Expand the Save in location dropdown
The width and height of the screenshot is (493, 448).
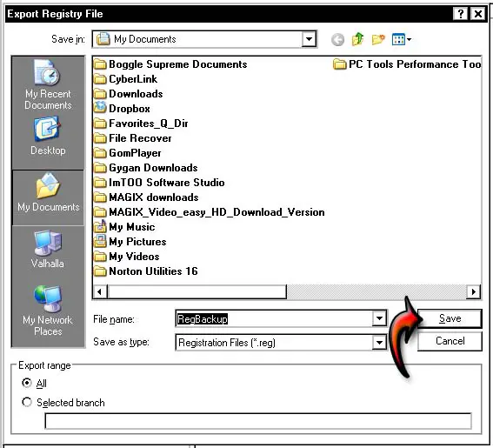[309, 39]
